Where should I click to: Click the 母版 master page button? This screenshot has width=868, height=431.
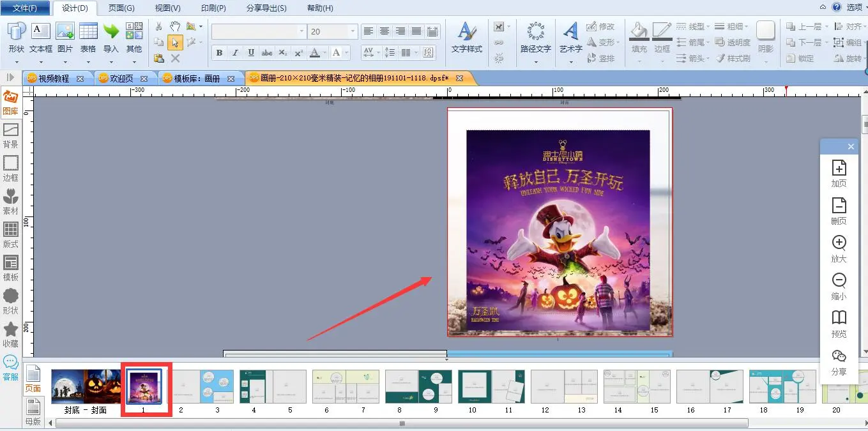point(33,411)
